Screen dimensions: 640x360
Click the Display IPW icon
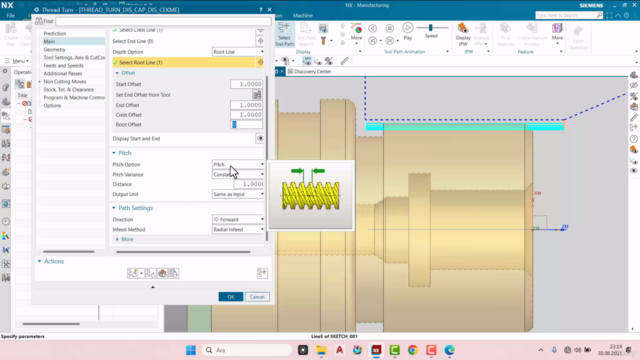pos(462,28)
